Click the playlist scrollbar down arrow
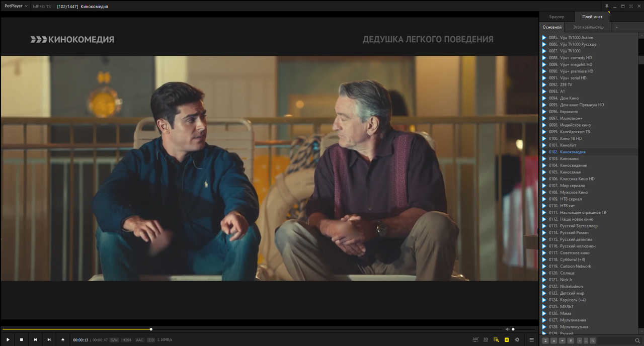This screenshot has height=346, width=644. pos(641,332)
